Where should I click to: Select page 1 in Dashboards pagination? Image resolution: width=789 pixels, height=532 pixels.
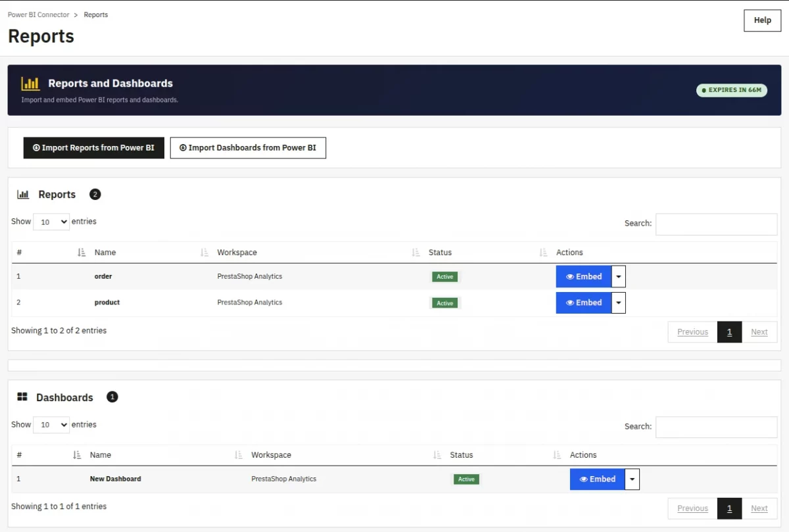(x=729, y=508)
